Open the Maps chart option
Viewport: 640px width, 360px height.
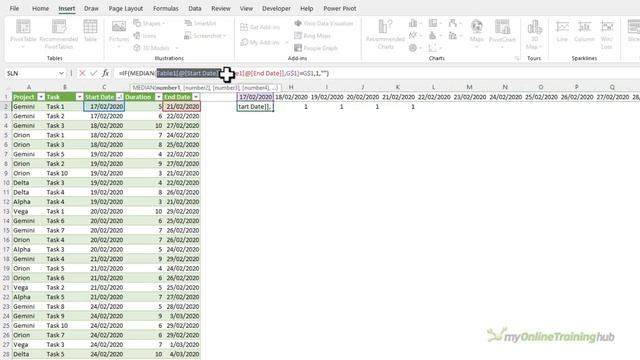point(476,33)
